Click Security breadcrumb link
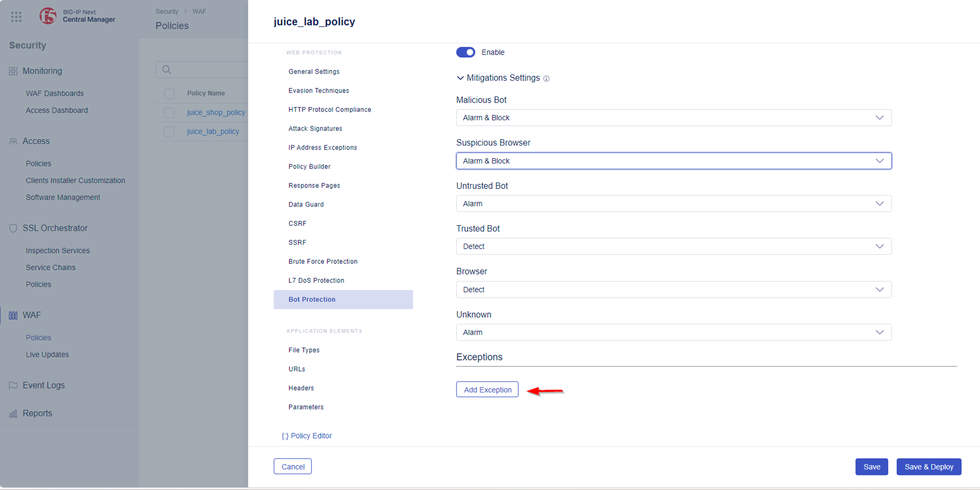The image size is (980, 490). tap(167, 12)
